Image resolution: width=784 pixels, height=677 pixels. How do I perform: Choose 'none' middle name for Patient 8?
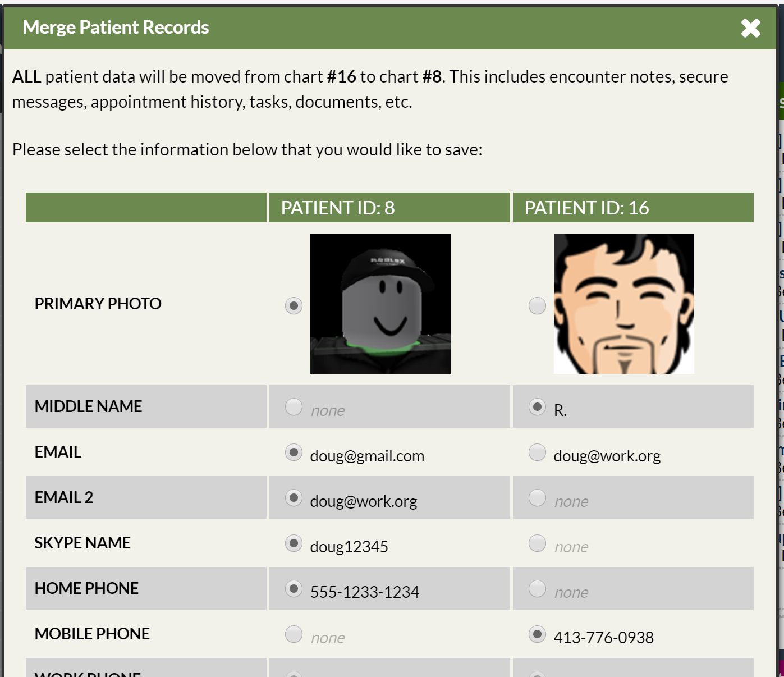click(x=294, y=406)
